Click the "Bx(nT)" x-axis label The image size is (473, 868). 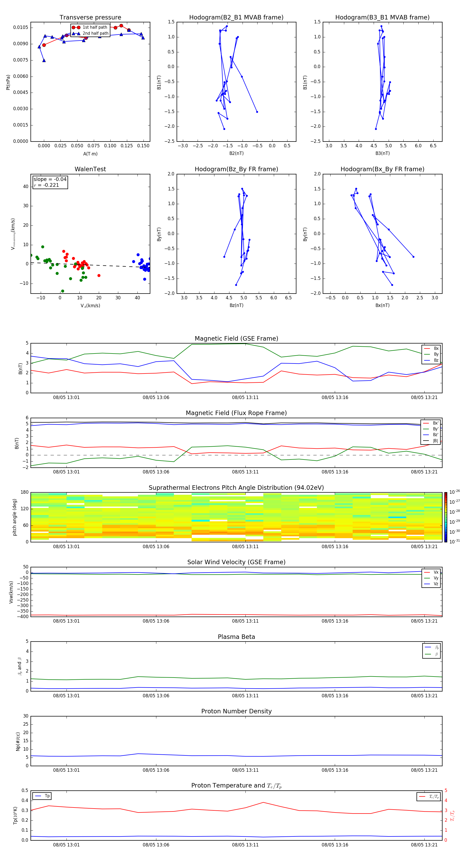(382, 306)
